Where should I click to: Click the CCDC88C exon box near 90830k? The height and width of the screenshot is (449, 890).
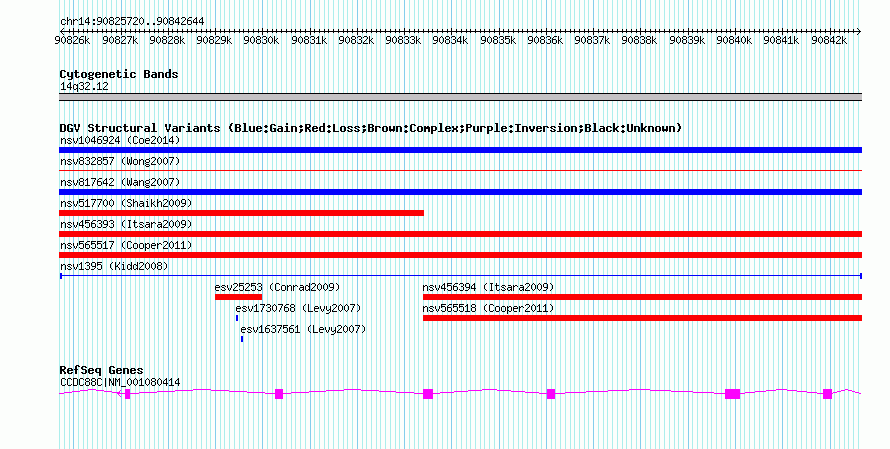pyautogui.click(x=279, y=394)
